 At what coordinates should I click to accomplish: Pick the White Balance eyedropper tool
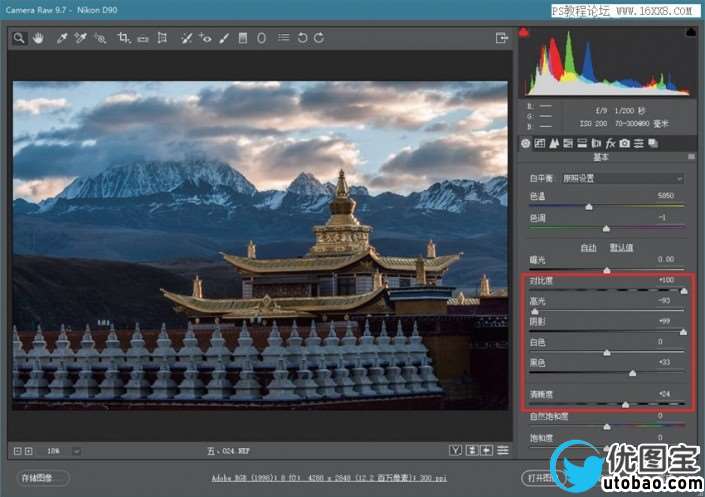click(x=61, y=38)
